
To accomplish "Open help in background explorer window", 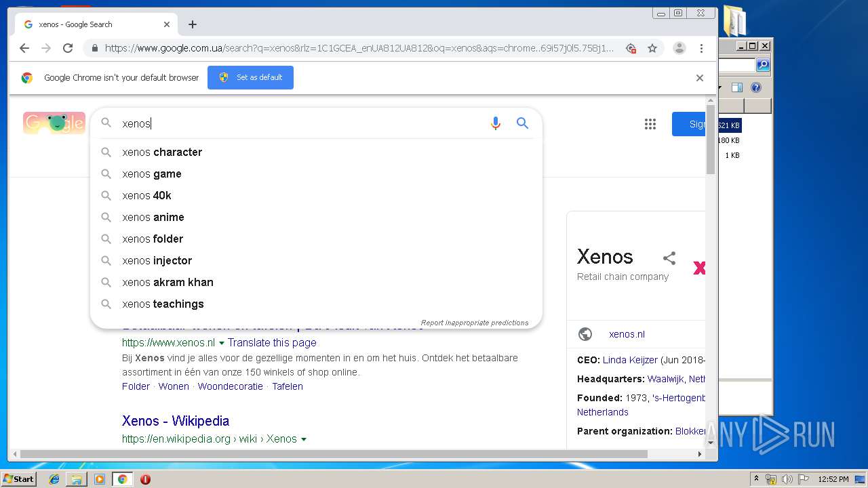I will [756, 87].
